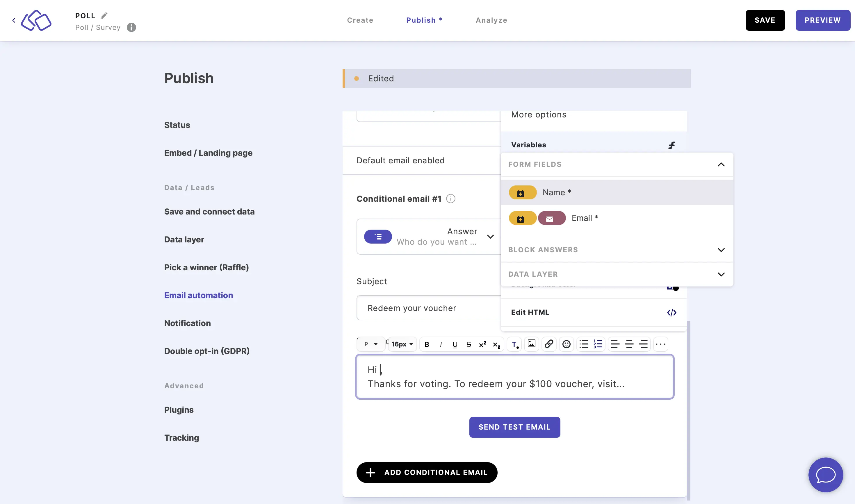Click the Italic formatting icon
This screenshot has height=504, width=855.
pyautogui.click(x=440, y=344)
